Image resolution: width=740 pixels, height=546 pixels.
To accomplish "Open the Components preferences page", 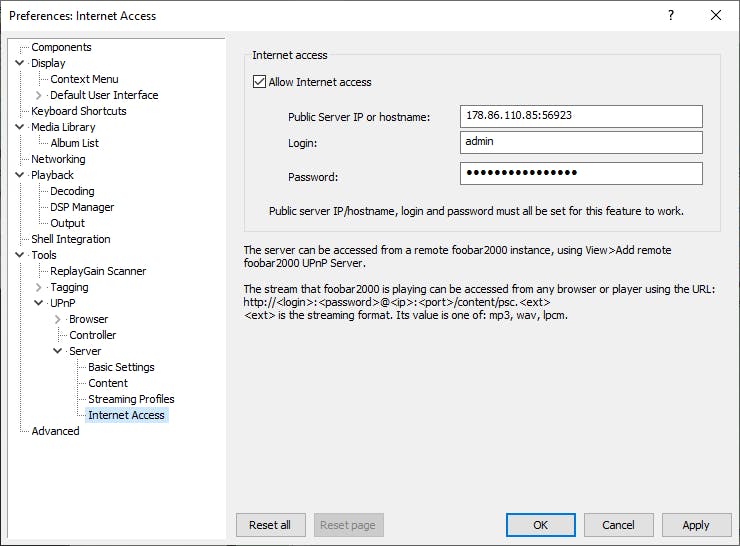I will pyautogui.click(x=61, y=47).
